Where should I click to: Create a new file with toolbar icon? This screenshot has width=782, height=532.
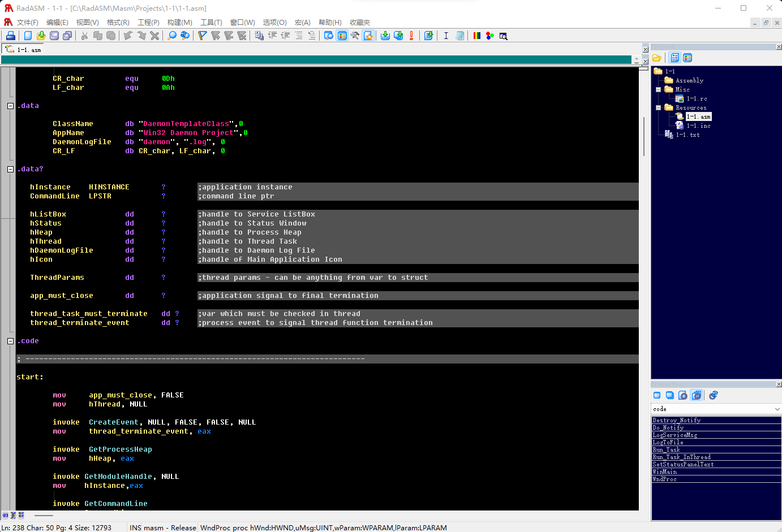(28, 36)
